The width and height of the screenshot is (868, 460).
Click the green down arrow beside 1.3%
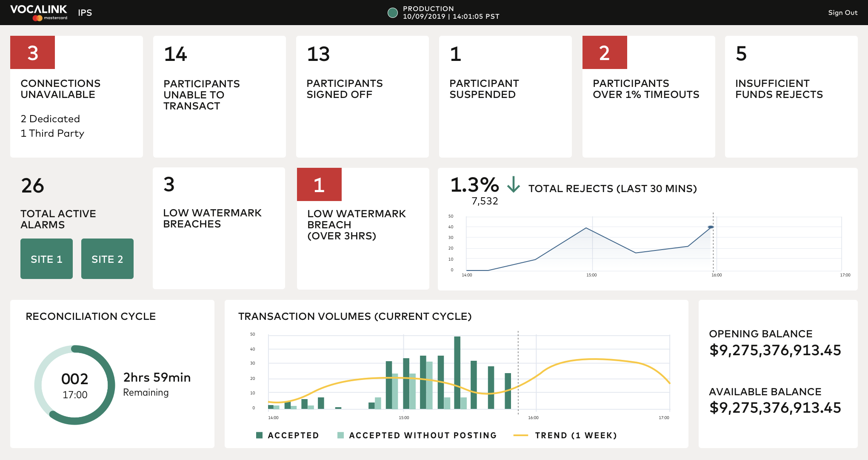(x=514, y=184)
